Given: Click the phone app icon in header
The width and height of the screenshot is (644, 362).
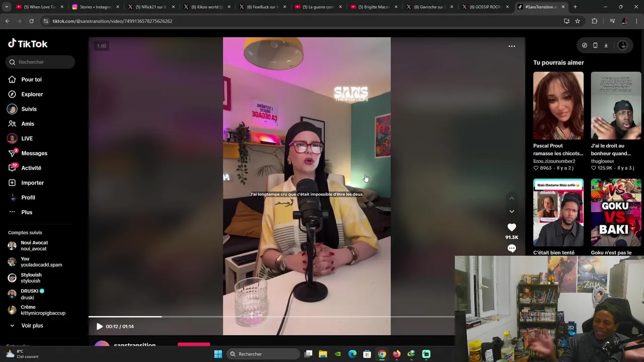Looking at the screenshot, I should pos(595,45).
